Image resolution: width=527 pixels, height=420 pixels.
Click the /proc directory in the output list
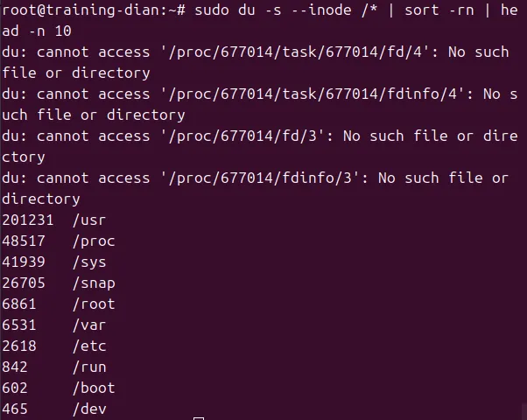94,241
